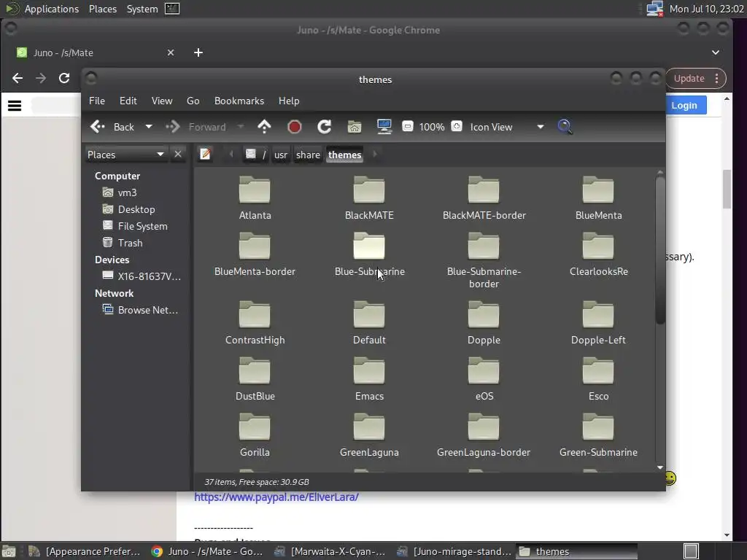Select the Blue-Submarine folder
Image resolution: width=747 pixels, height=560 pixels.
(x=369, y=254)
